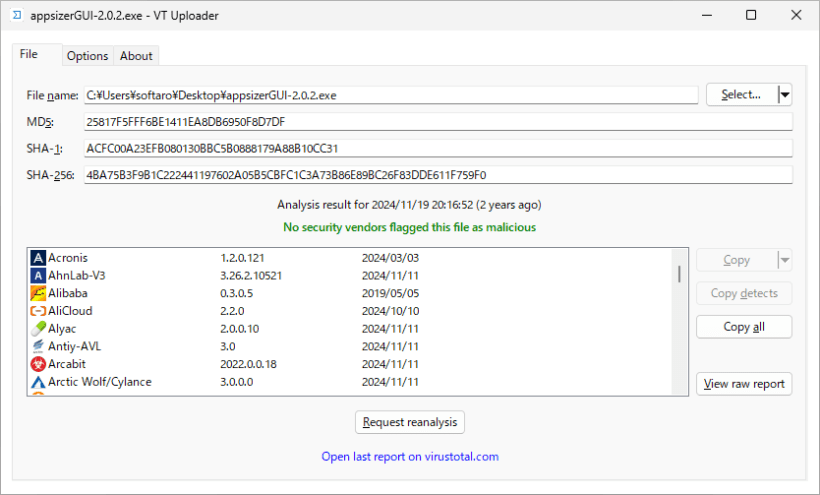
Task: Expand the Copy button dropdown arrow
Action: tap(785, 260)
